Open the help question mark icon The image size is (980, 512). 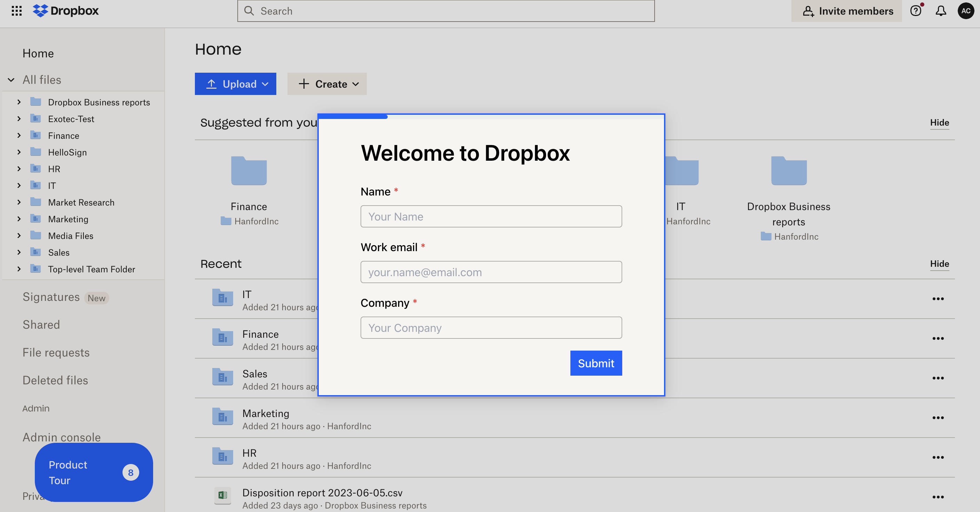[x=916, y=11]
